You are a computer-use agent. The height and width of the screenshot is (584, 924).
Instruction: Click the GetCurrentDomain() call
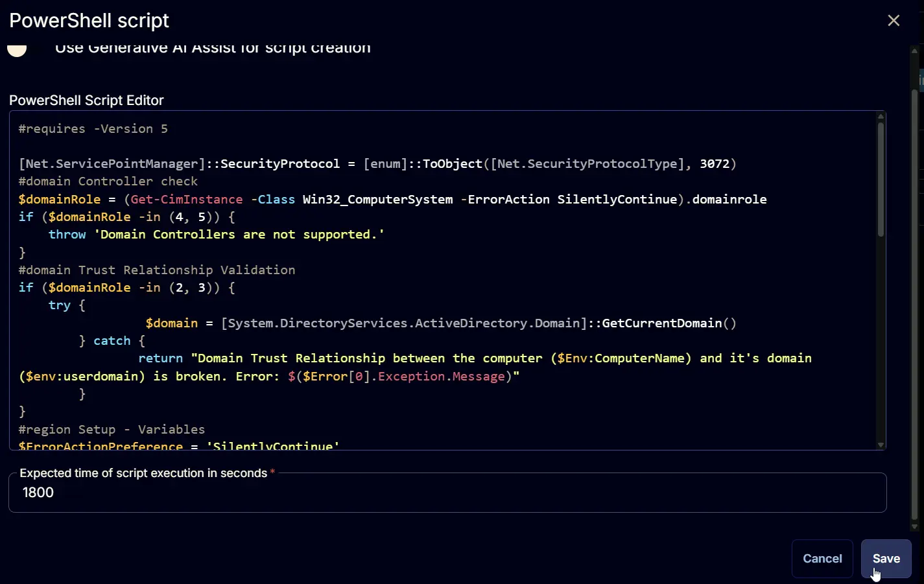pos(669,323)
